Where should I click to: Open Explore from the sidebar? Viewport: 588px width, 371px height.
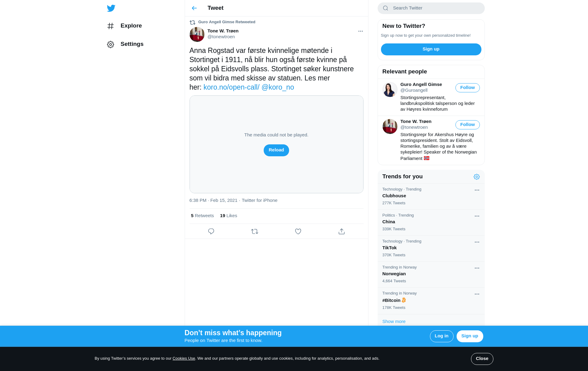click(124, 26)
